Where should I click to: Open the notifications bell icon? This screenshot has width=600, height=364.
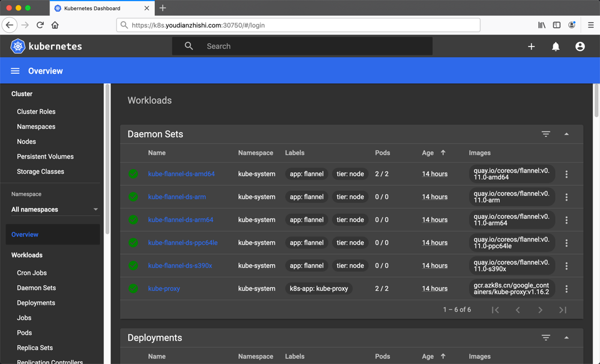coord(556,46)
